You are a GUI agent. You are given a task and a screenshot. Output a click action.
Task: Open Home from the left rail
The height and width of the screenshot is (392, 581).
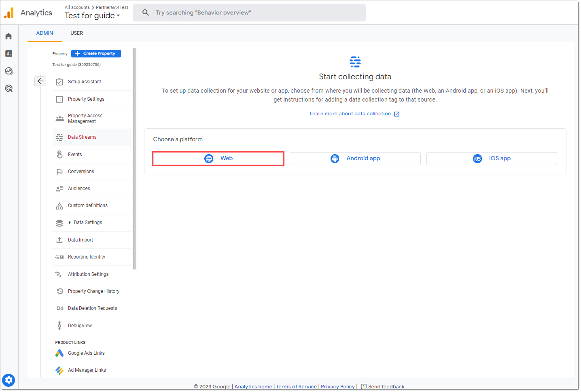tap(8, 36)
